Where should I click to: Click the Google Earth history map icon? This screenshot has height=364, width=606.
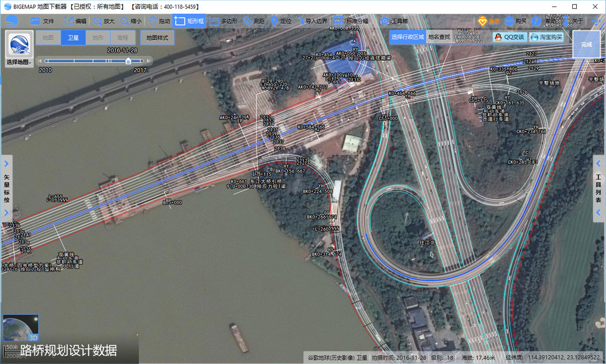pos(20,45)
